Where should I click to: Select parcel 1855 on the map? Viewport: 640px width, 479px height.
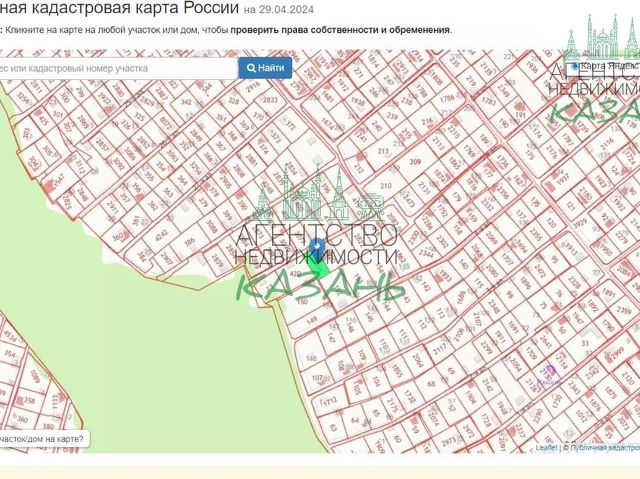[x=397, y=370]
